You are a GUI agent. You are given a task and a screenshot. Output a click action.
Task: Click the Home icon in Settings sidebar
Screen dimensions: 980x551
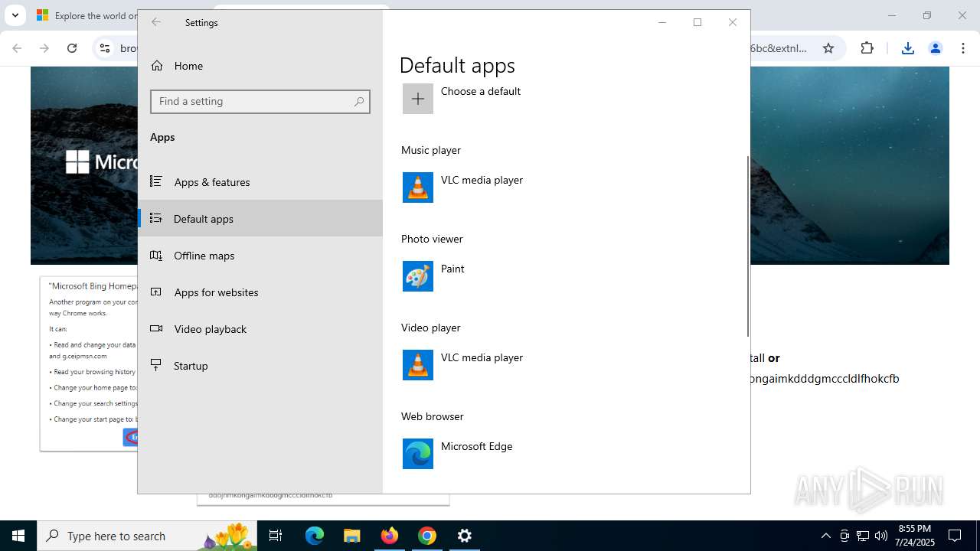point(157,66)
